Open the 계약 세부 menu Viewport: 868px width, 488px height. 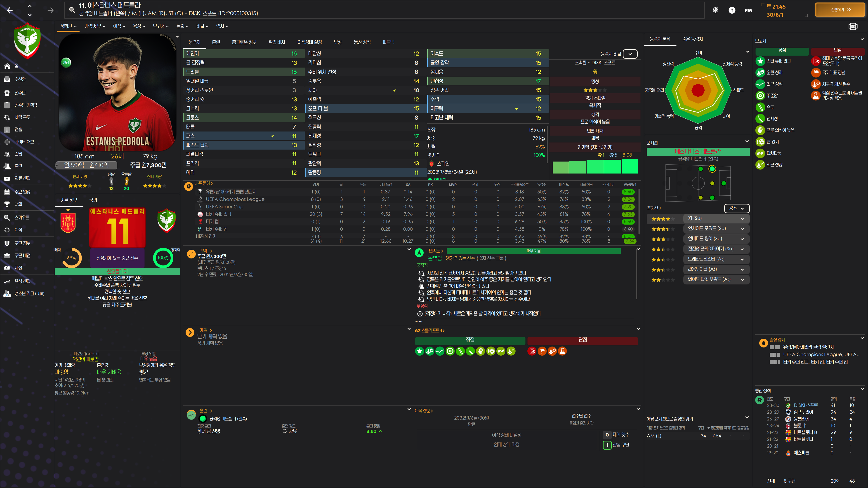[95, 26]
